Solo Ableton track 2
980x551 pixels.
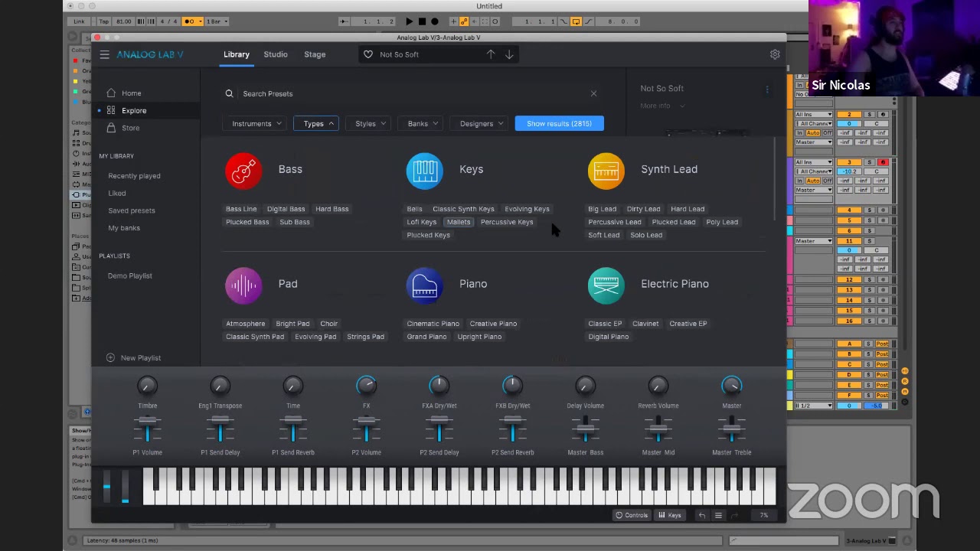[869, 115]
